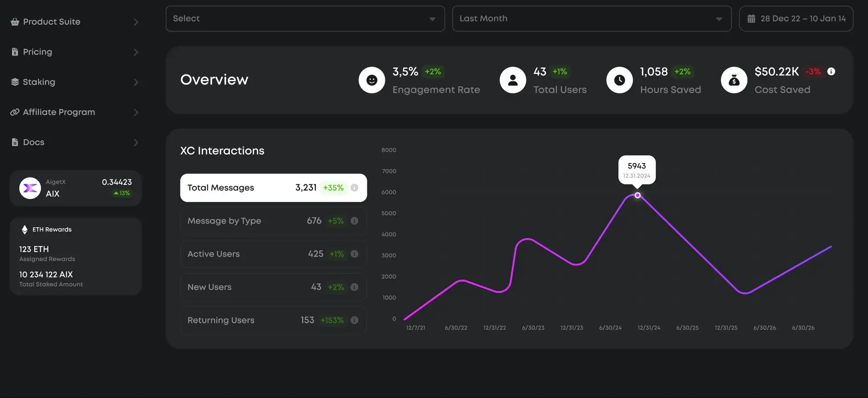This screenshot has width=868, height=398.
Task: Click info icon on Returning Users row
Action: tap(354, 320)
